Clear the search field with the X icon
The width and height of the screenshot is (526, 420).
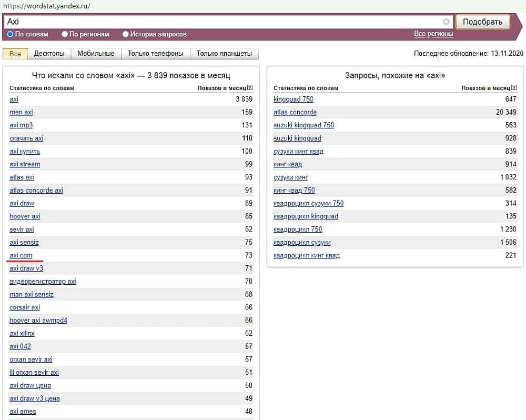[446, 22]
